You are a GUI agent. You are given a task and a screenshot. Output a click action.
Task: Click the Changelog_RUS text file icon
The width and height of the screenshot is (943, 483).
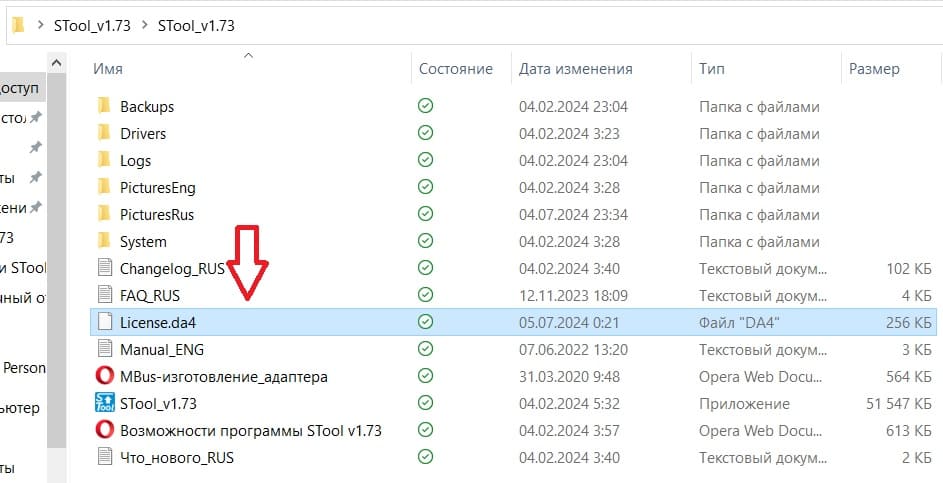tap(105, 268)
